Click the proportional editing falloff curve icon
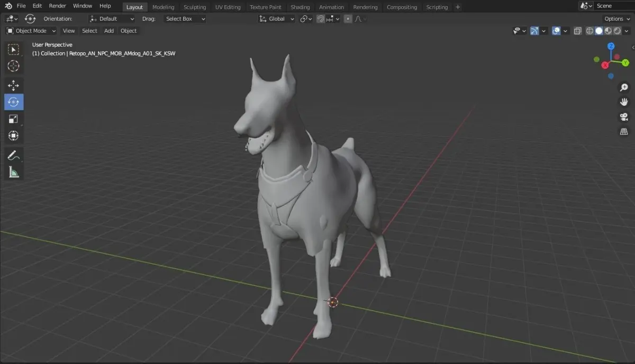635x364 pixels. 359,19
